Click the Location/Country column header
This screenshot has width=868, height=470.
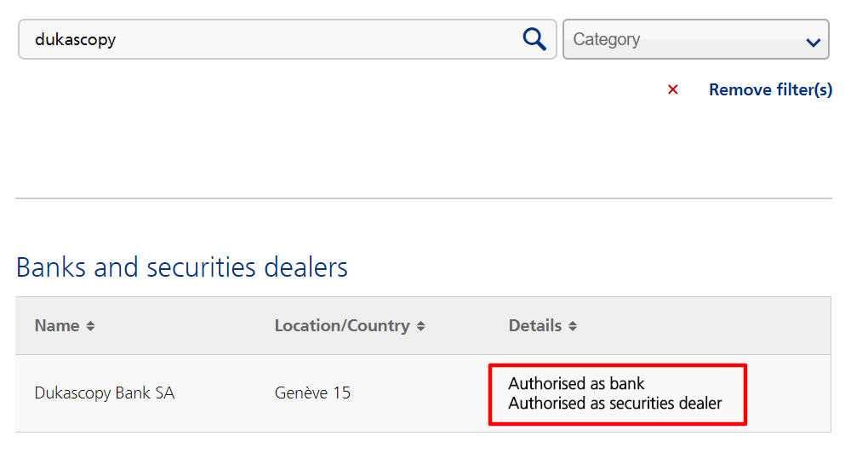(x=342, y=325)
